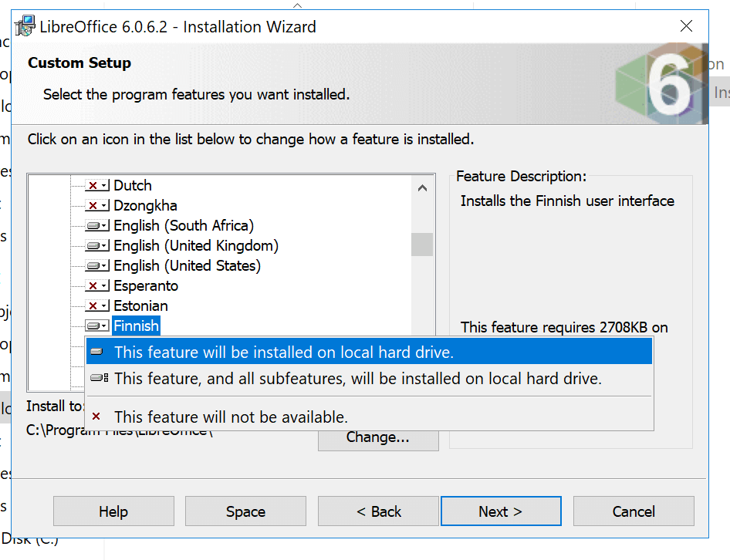Click the scrollbar up arrow in the feature list
The image size is (730, 560).
pyautogui.click(x=422, y=187)
